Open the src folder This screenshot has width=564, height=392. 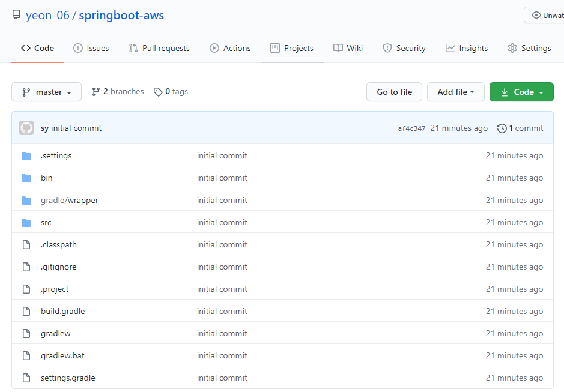point(46,223)
